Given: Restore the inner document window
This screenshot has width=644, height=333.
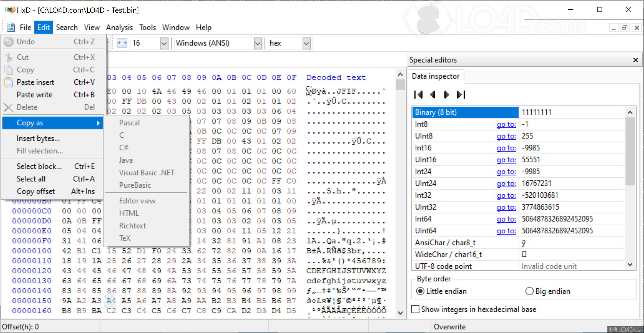Looking at the screenshot, I should pyautogui.click(x=625, y=28).
